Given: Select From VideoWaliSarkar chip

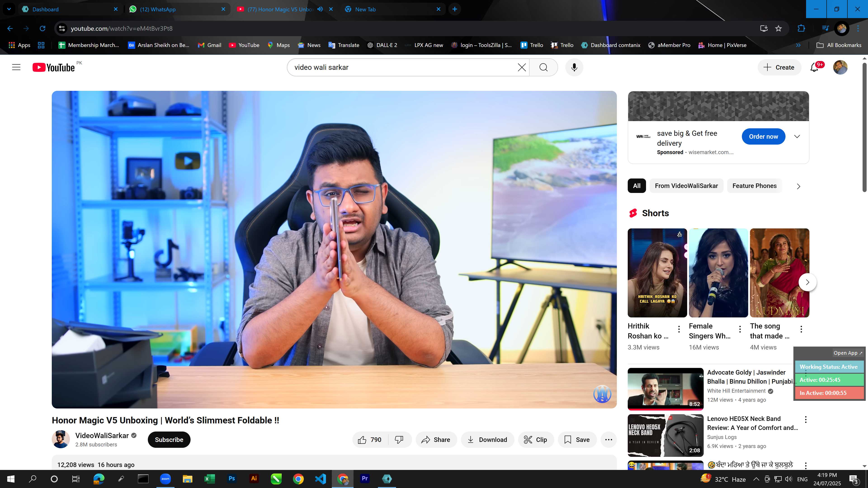Looking at the screenshot, I should (x=686, y=186).
